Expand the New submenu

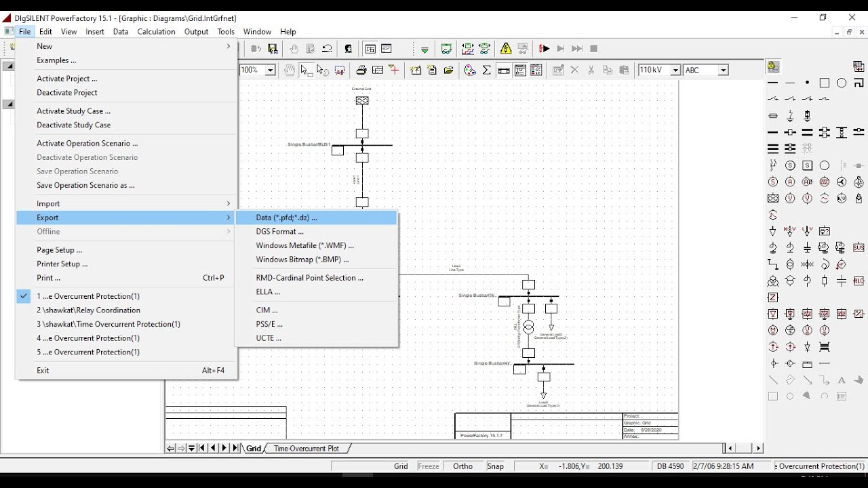127,46
